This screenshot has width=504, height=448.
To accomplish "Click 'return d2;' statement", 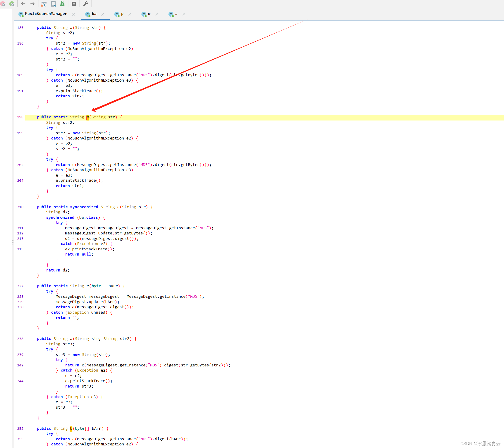I will (58, 270).
